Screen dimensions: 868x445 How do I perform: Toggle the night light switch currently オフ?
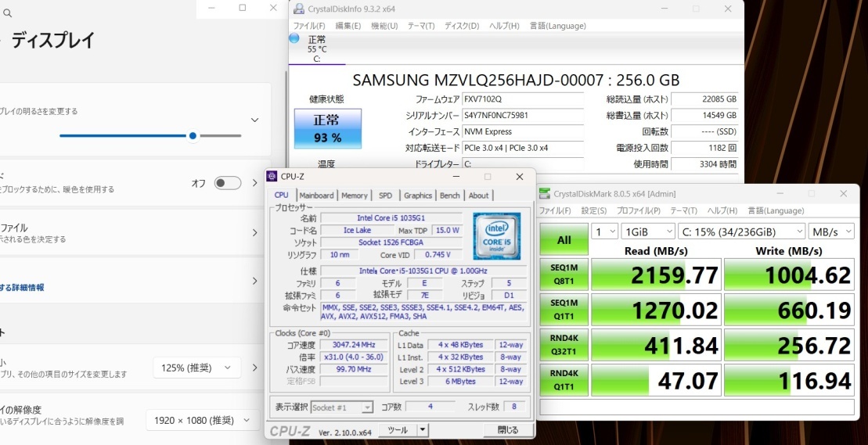[228, 183]
